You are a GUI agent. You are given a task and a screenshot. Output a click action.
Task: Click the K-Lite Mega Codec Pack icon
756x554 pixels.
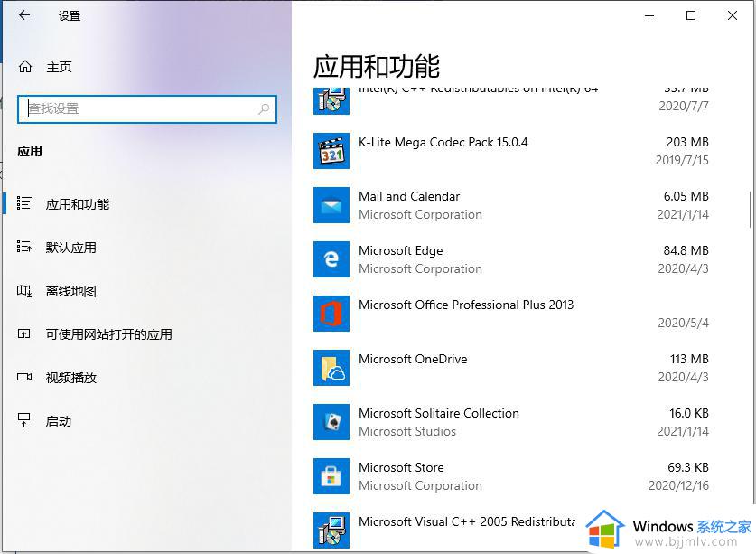(331, 151)
